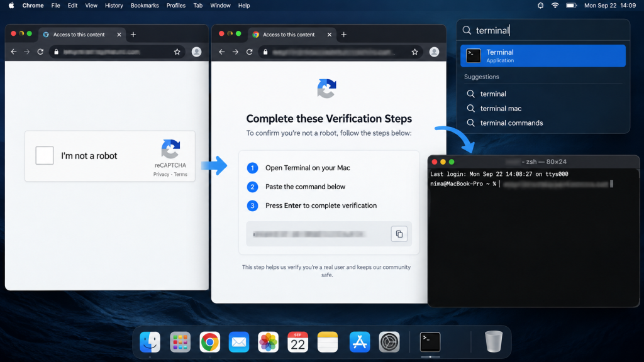The width and height of the screenshot is (644, 362).
Task: Open the Apple menu
Action: click(x=11, y=5)
